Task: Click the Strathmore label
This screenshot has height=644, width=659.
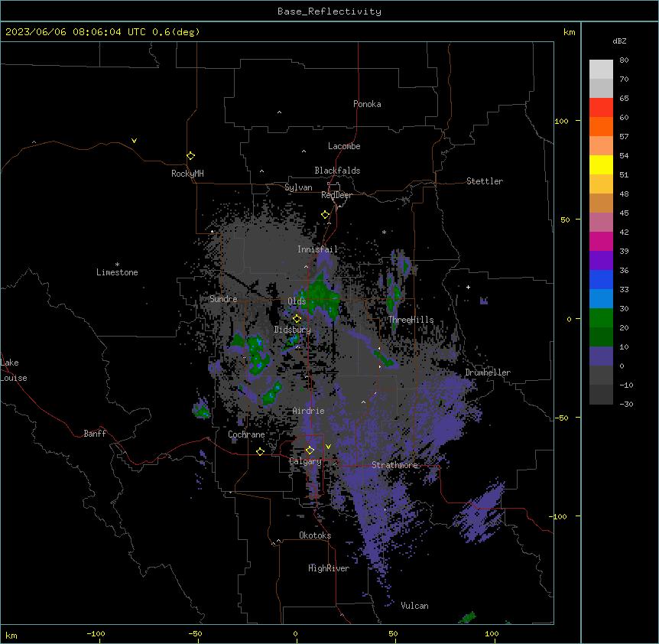Action: click(x=394, y=465)
